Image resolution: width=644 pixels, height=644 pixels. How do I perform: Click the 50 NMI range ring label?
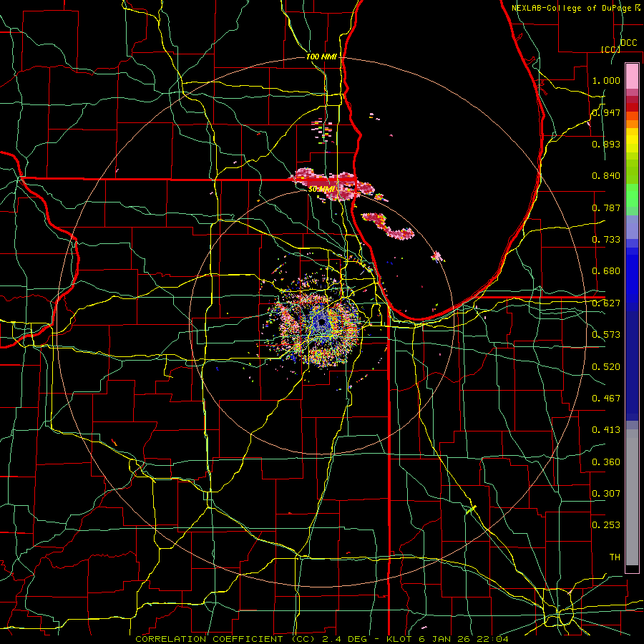(321, 189)
